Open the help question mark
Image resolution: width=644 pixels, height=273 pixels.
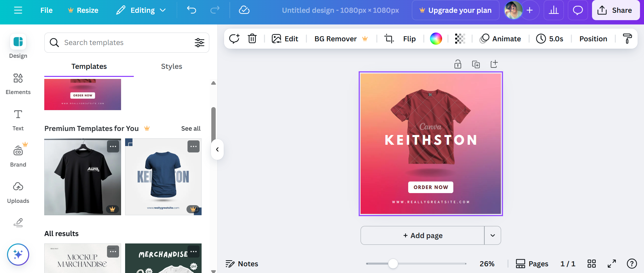pos(632,264)
